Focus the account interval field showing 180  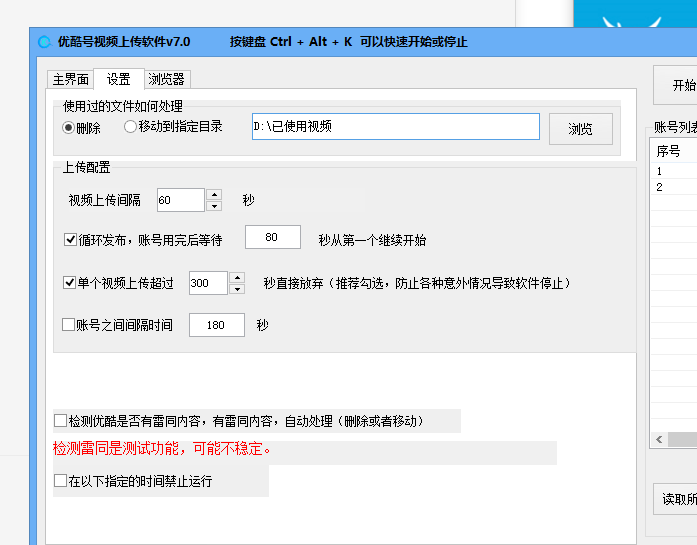217,325
